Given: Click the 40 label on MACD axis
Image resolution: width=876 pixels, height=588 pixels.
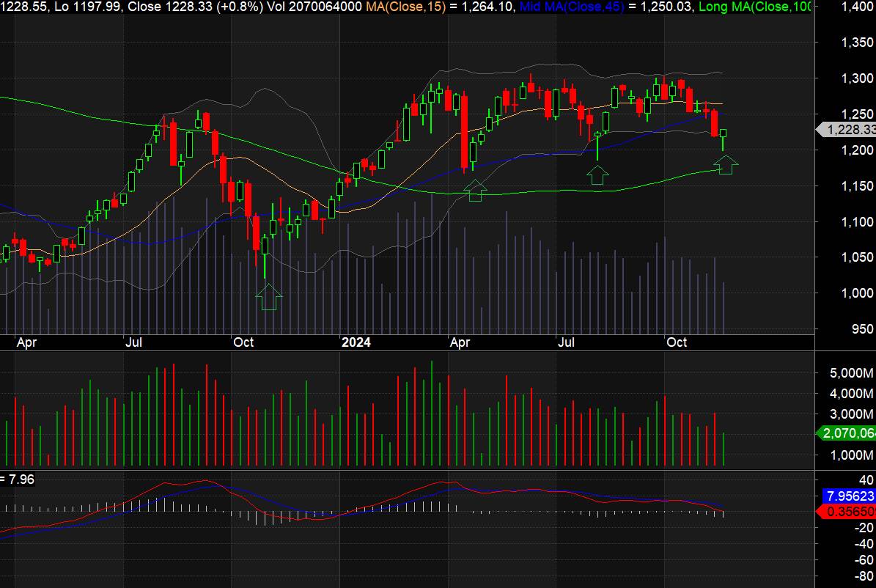Looking at the screenshot, I should coord(866,479).
